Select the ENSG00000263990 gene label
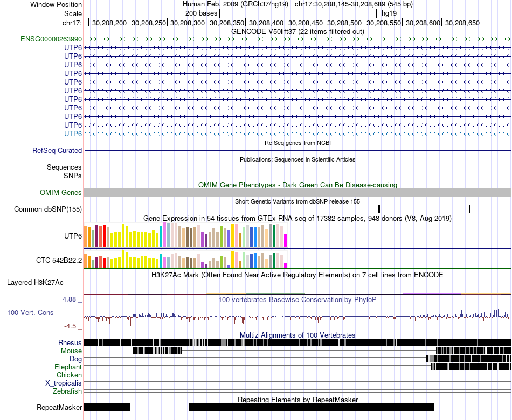 tap(51, 39)
